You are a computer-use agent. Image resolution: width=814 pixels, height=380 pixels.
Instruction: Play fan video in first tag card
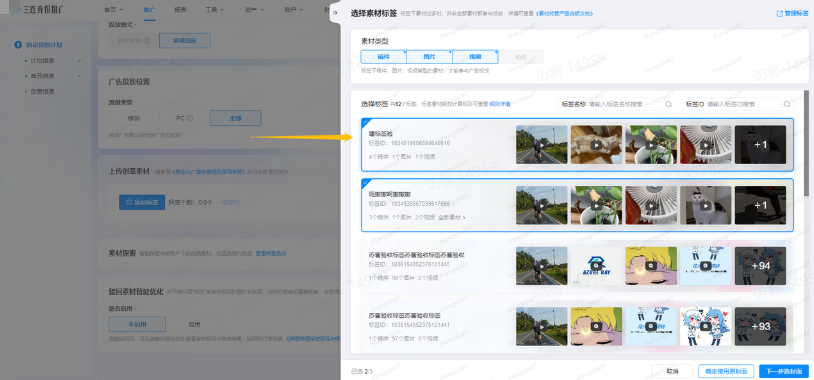tap(706, 145)
